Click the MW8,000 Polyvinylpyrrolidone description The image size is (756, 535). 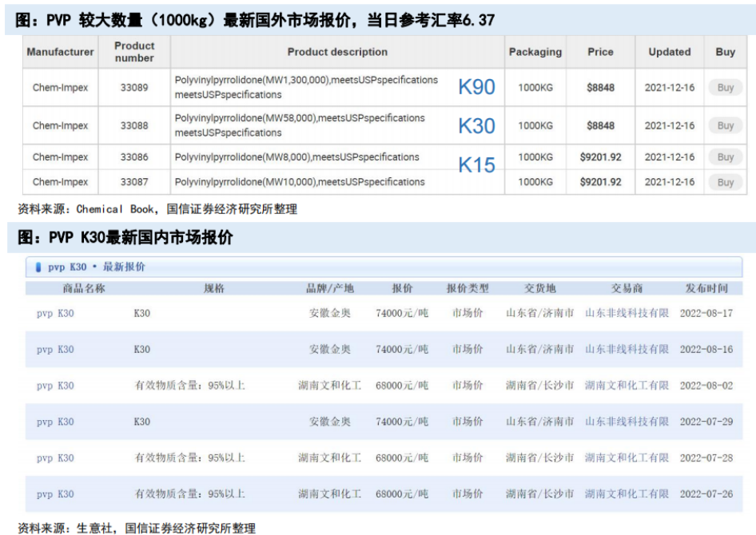point(296,157)
